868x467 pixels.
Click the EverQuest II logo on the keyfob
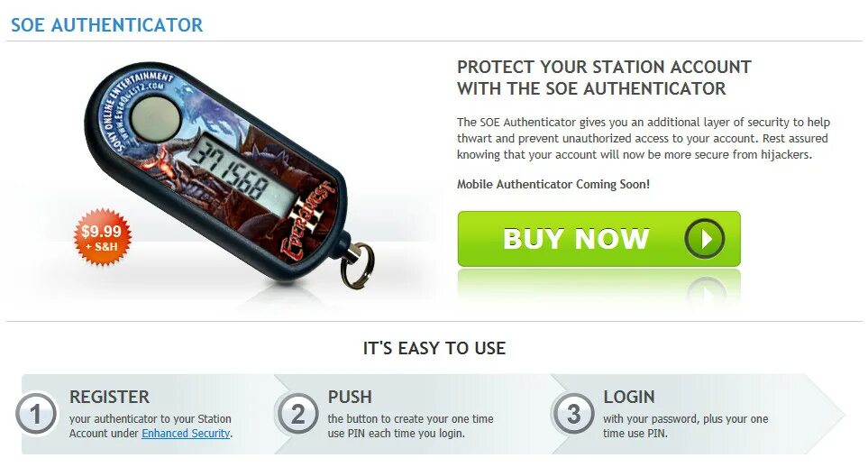[306, 222]
